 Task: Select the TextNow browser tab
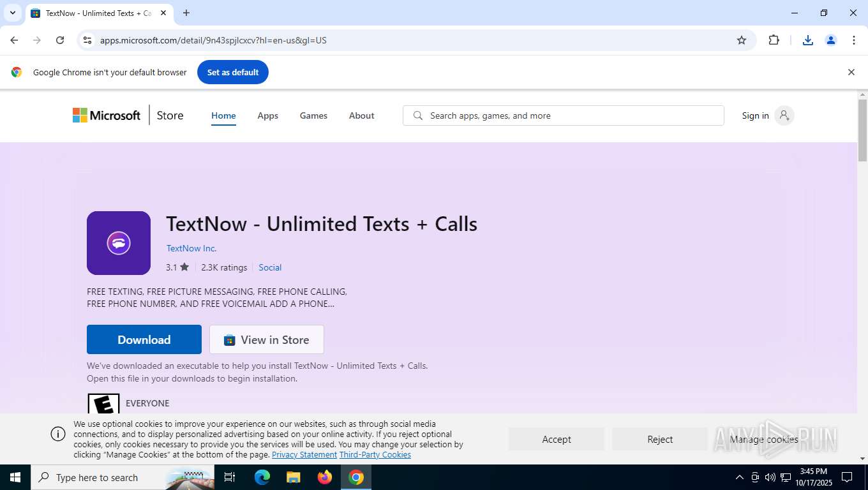click(99, 13)
